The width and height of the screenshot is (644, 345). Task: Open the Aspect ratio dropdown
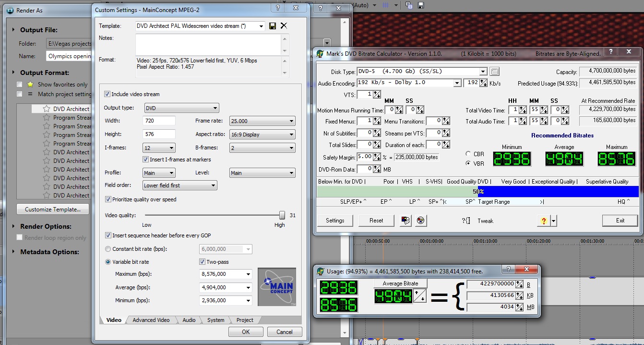tap(262, 135)
